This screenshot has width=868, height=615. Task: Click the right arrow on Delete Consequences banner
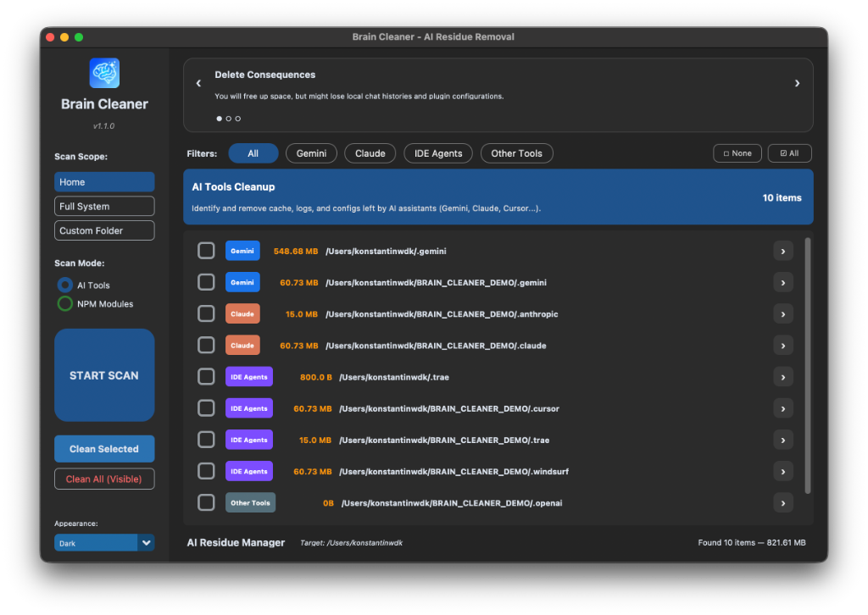click(797, 83)
